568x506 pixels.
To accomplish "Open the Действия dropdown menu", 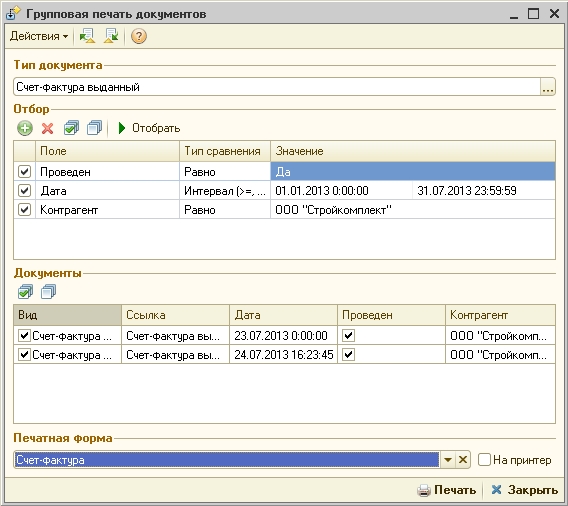I will click(39, 36).
